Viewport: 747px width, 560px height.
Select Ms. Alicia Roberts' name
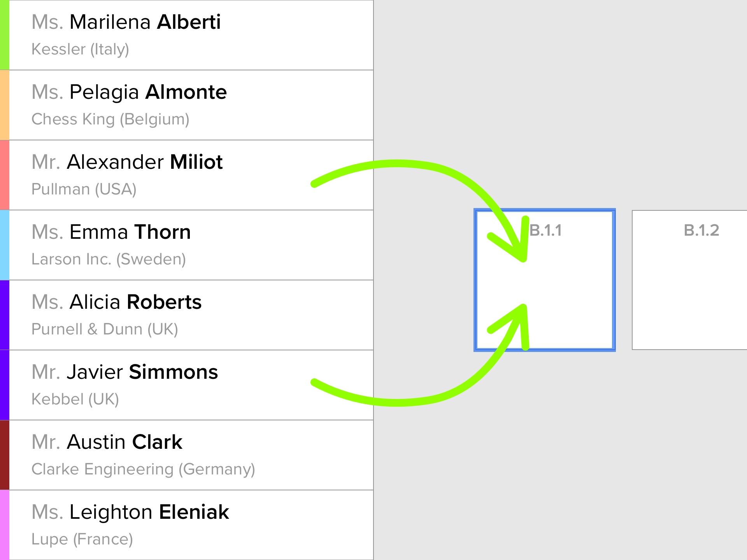click(x=117, y=302)
